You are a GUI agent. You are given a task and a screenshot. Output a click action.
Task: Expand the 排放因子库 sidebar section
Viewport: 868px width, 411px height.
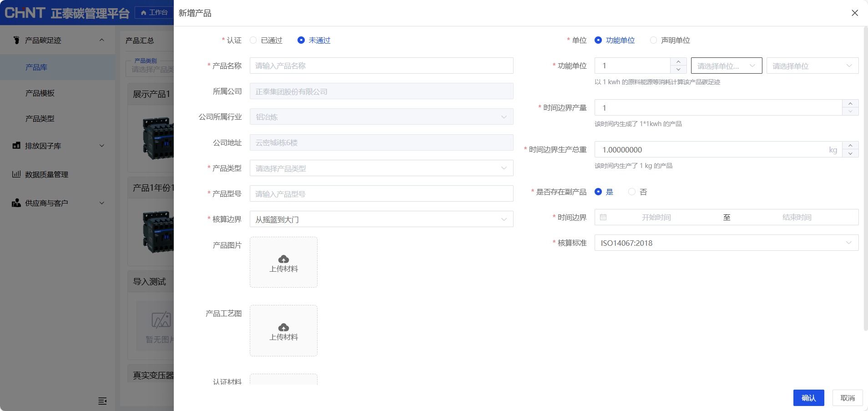[102, 146]
